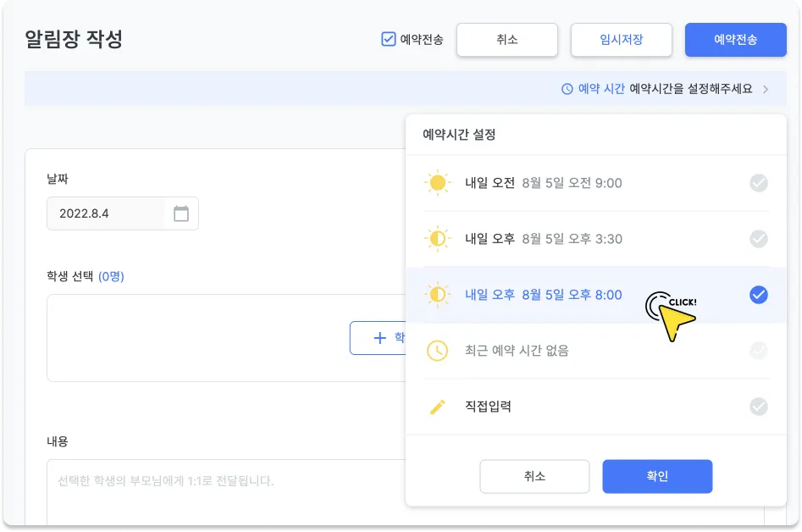Click blue clock icon next to 예약 시간

(567, 89)
